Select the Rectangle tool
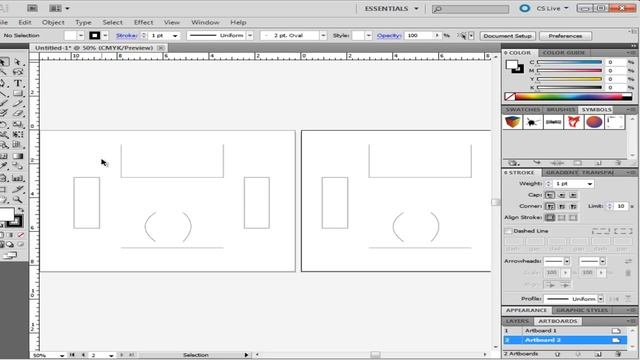The image size is (640, 360). click(18, 93)
